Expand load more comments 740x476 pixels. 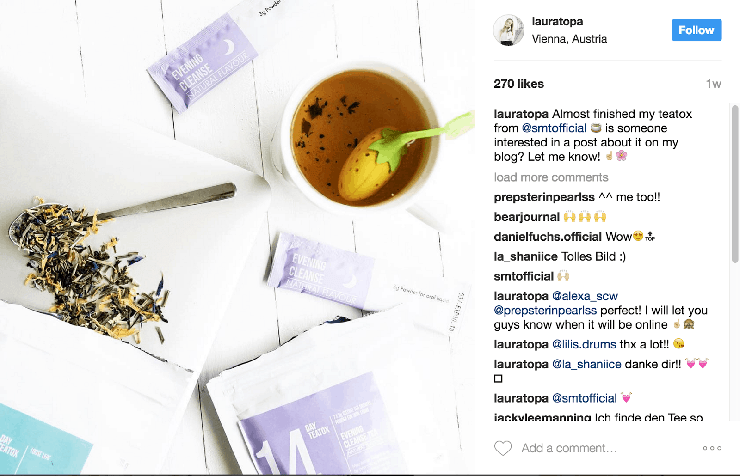(x=551, y=177)
